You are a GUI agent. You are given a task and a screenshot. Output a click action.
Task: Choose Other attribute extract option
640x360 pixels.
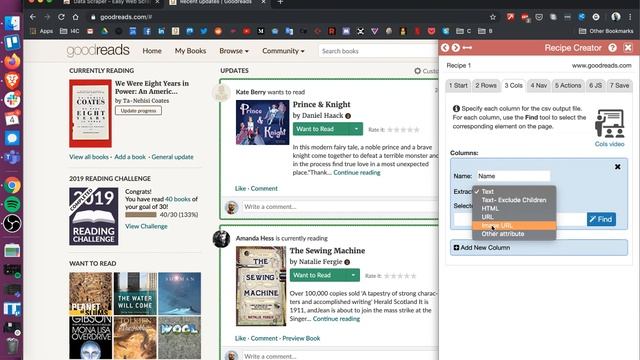pos(514,234)
